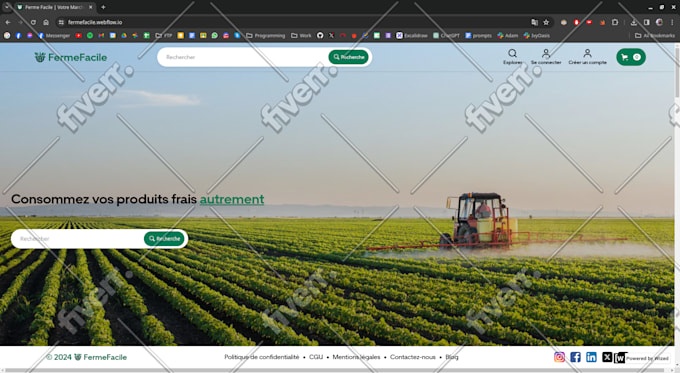The width and height of the screenshot is (680, 373).
Task: Close the Ferme Facile tab
Action: pos(90,7)
